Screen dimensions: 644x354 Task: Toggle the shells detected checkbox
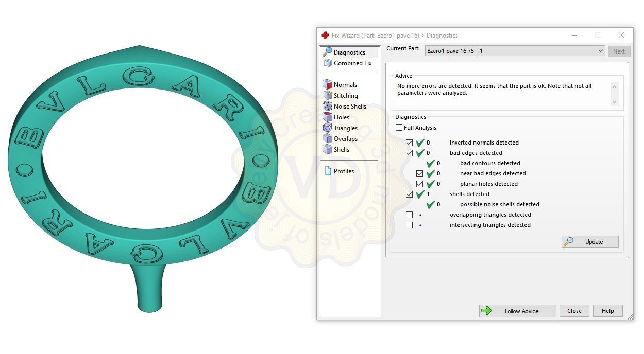click(410, 194)
